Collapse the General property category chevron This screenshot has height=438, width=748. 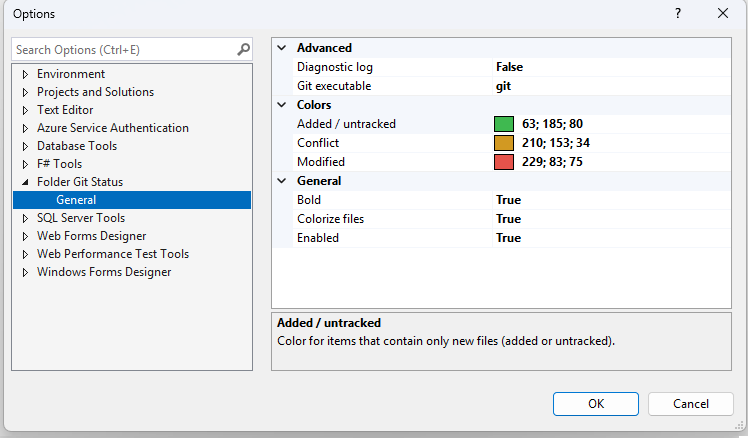[x=282, y=181]
